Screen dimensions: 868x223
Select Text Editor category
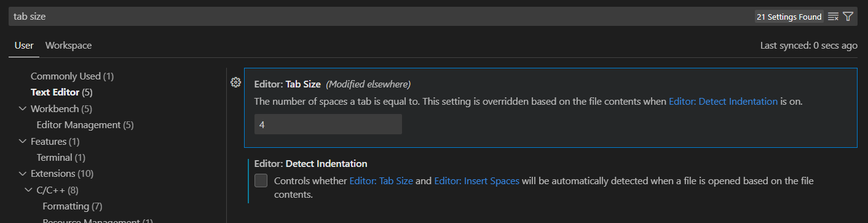click(61, 92)
